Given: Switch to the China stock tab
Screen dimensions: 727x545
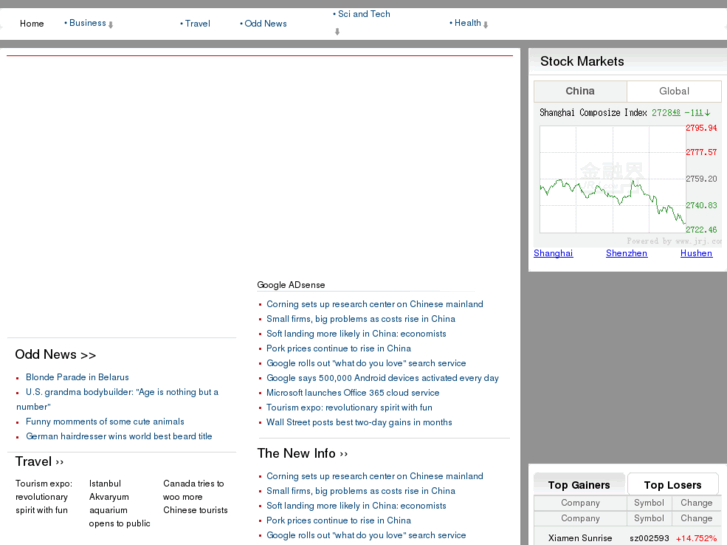Looking at the screenshot, I should 580,91.
